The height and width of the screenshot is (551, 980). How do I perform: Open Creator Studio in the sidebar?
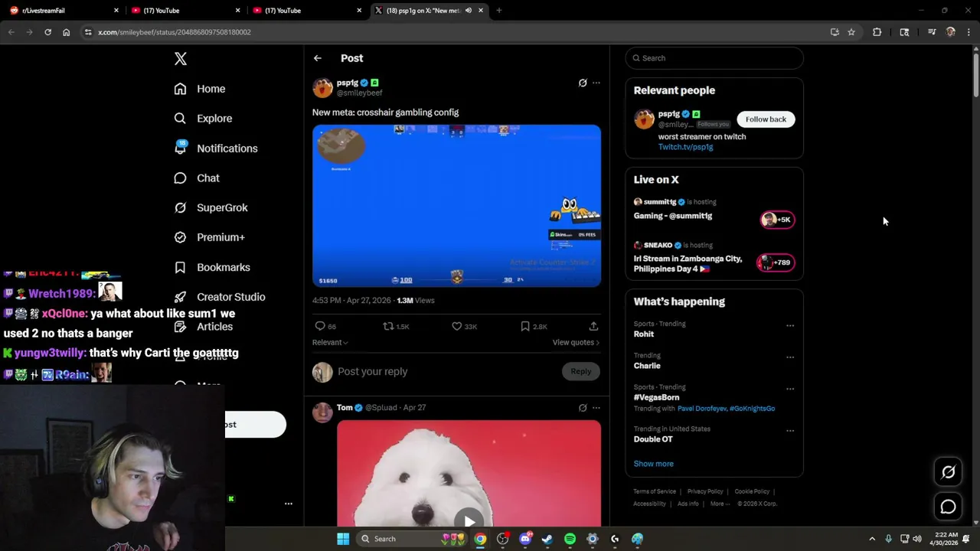[220, 297]
